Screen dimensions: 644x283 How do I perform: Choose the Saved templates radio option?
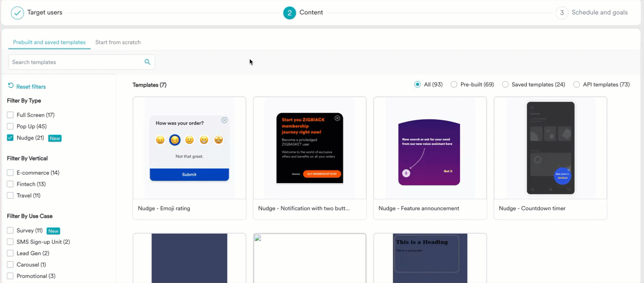click(x=505, y=85)
